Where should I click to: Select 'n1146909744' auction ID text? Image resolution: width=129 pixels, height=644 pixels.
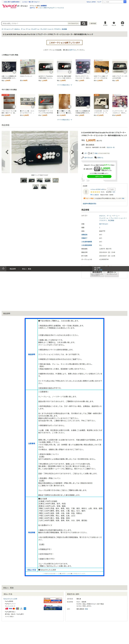coord(104,260)
